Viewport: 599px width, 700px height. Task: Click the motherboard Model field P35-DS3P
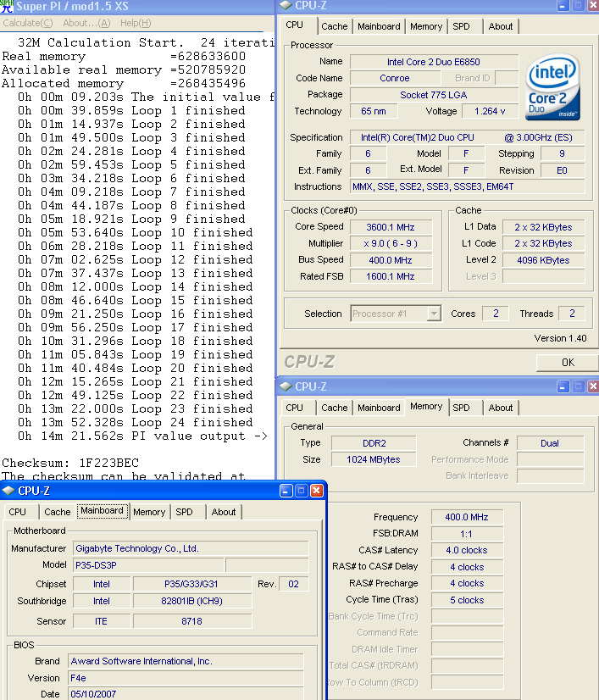(x=148, y=565)
